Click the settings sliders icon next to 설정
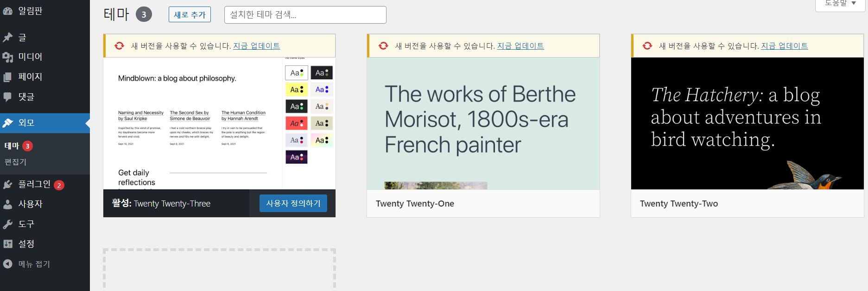 click(x=8, y=244)
